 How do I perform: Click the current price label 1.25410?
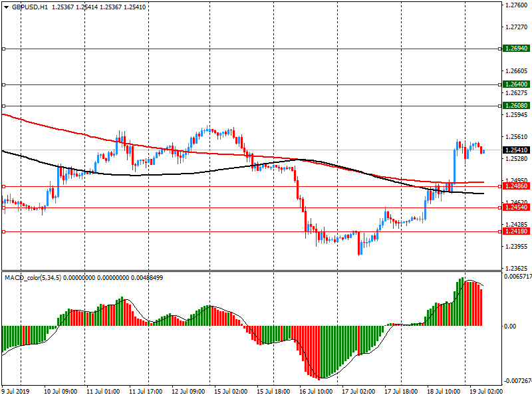tap(517, 150)
